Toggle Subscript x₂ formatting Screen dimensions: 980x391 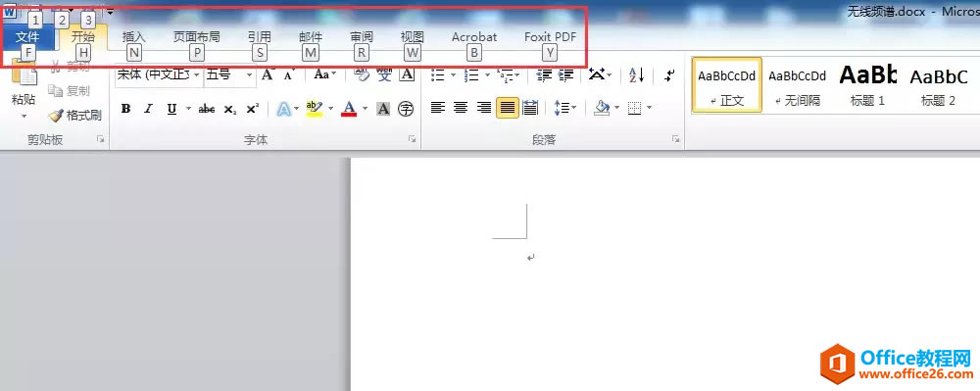(230, 110)
